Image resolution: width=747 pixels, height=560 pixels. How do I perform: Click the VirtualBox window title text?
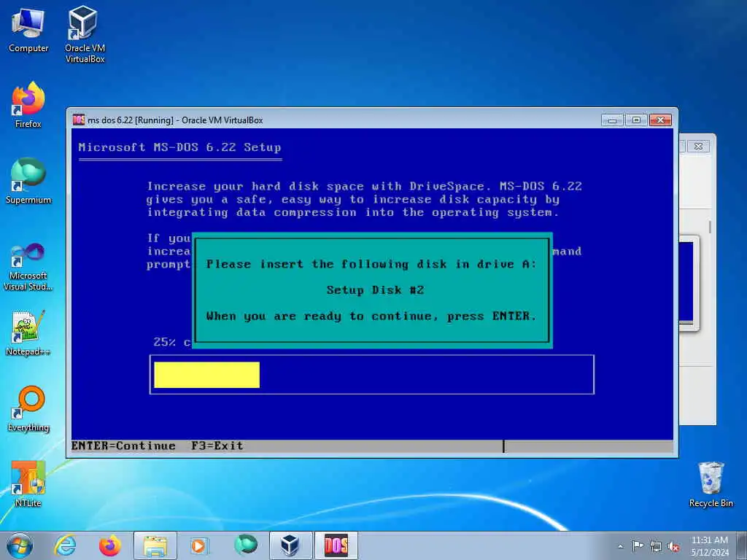point(175,120)
